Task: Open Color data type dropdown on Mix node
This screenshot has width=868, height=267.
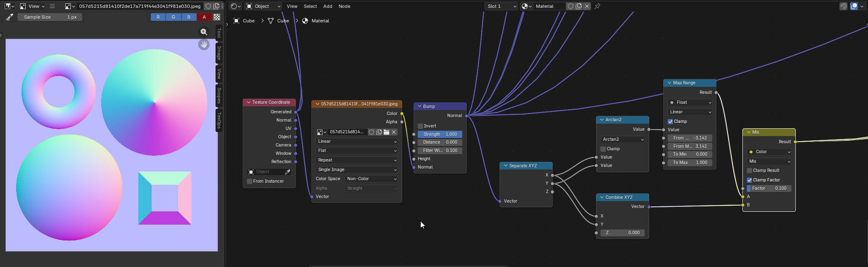Action: pos(769,152)
